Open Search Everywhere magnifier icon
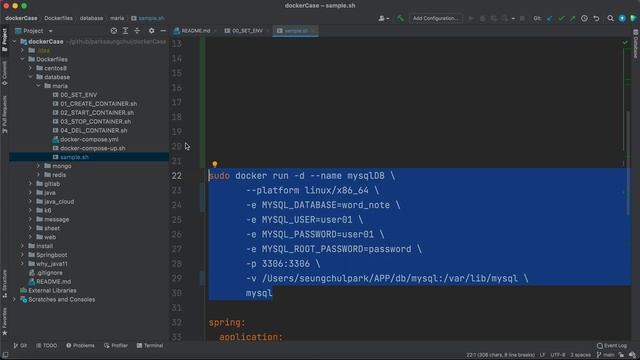The height and width of the screenshot is (360, 640). (x=610, y=18)
